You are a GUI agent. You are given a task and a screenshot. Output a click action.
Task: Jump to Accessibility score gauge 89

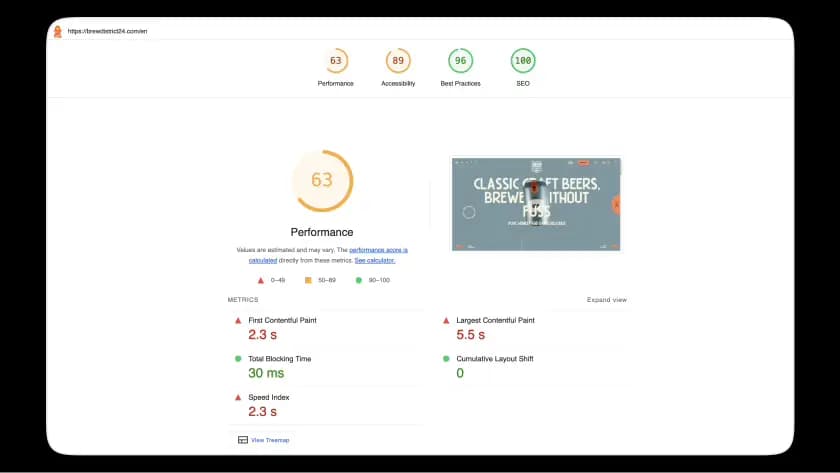(398, 61)
